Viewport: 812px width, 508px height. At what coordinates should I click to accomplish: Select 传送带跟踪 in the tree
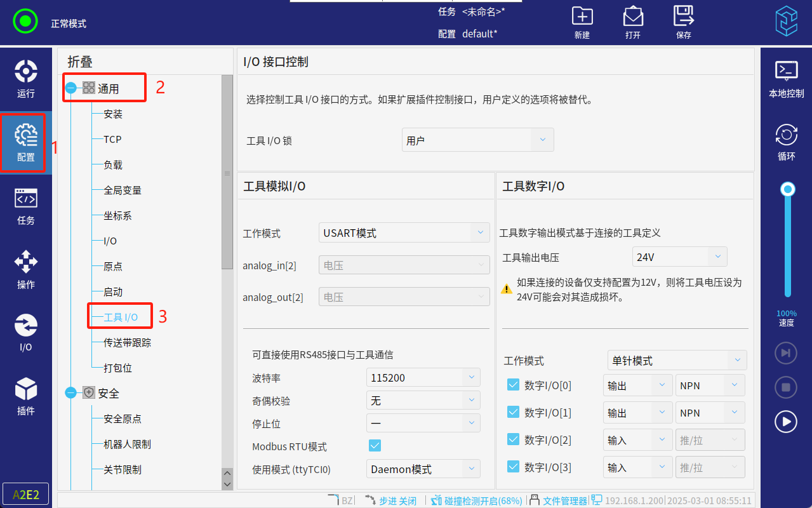[x=127, y=342]
